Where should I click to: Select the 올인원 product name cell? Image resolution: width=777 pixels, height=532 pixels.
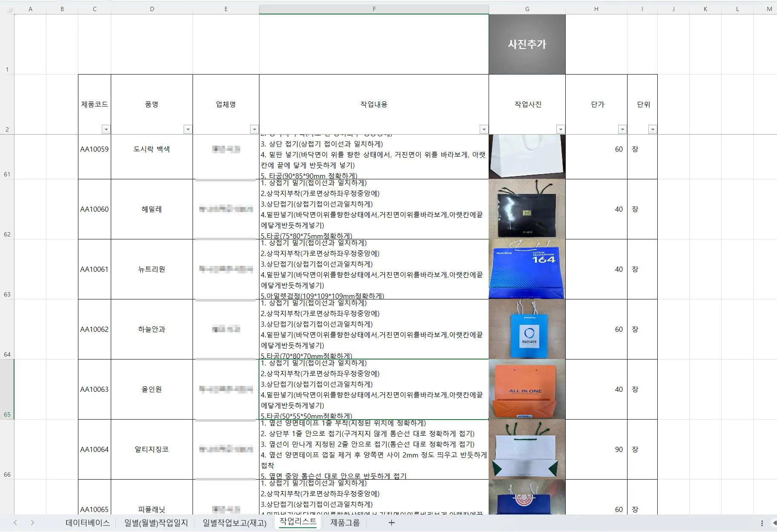(x=152, y=389)
